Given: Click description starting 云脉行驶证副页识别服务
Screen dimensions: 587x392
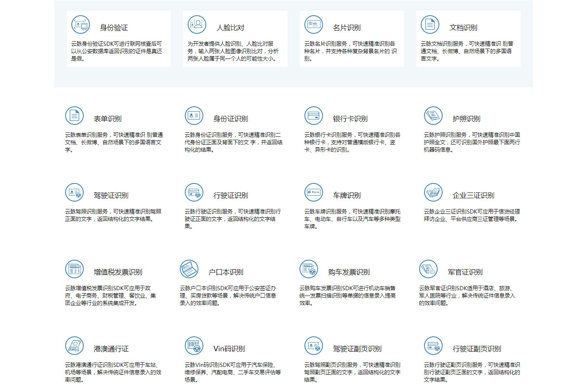Looking at the screenshot, I should 472,372.
